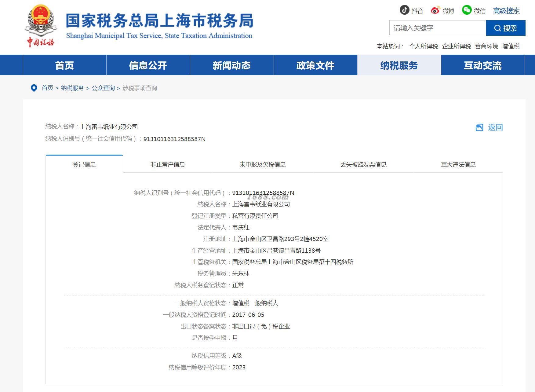
Task: Click tax administrator value 朱东林
Action: 241,273
